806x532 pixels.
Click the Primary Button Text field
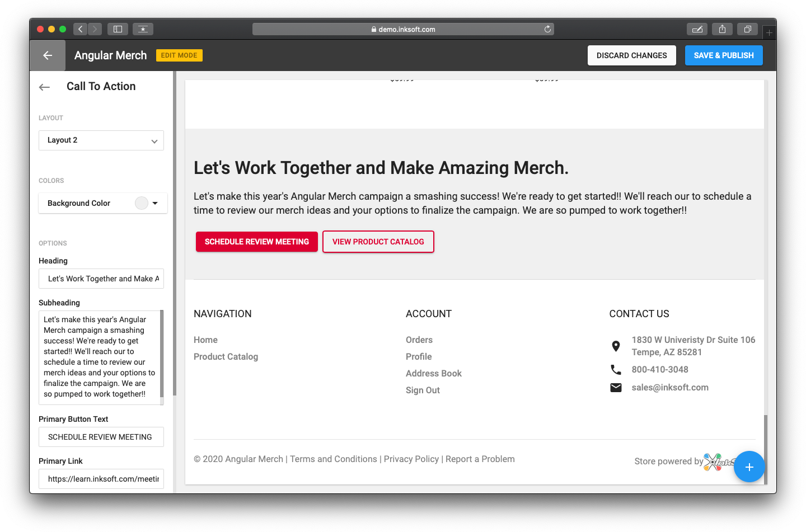click(101, 437)
